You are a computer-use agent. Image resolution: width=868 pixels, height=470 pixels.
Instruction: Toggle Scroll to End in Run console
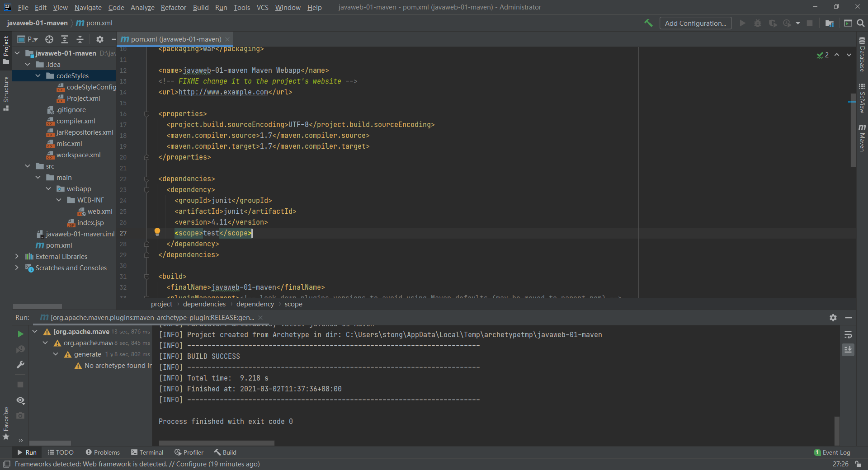848,350
